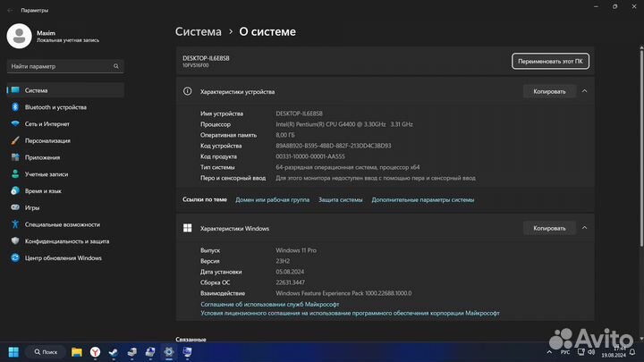Viewport: 644px width, 362px height.
Task: Show hidden tray icons chevron
Action: click(x=549, y=352)
